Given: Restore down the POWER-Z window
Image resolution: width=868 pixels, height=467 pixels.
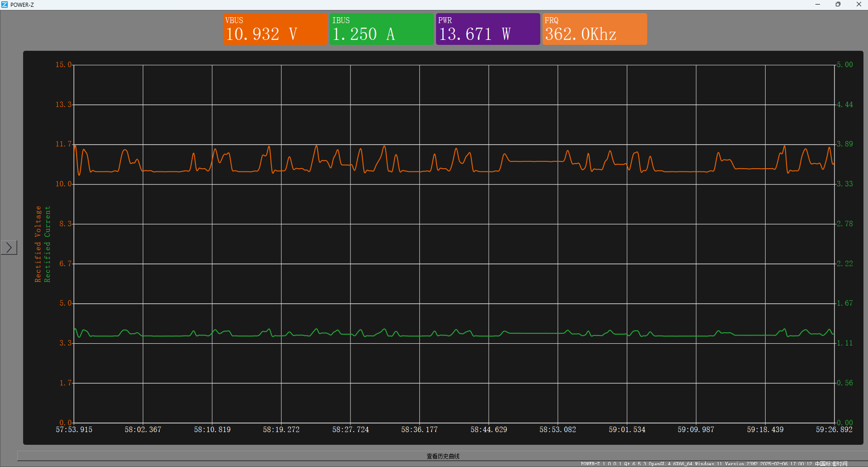Looking at the screenshot, I should coord(838,5).
